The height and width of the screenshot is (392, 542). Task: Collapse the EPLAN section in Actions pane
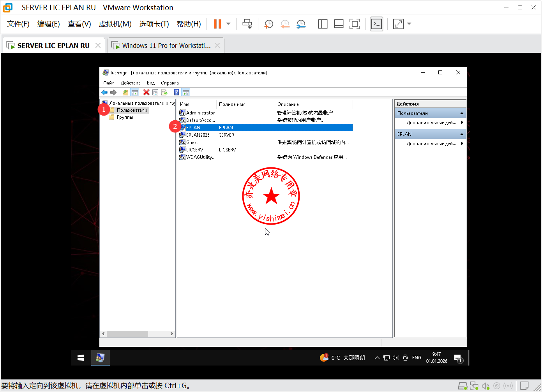click(x=462, y=134)
